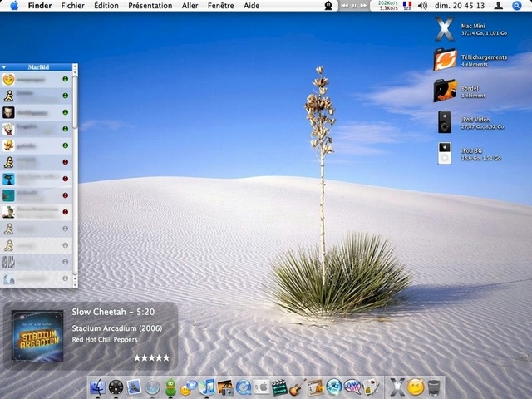Open the network speed monitor menu
This screenshot has height=399, width=532.
tap(388, 6)
